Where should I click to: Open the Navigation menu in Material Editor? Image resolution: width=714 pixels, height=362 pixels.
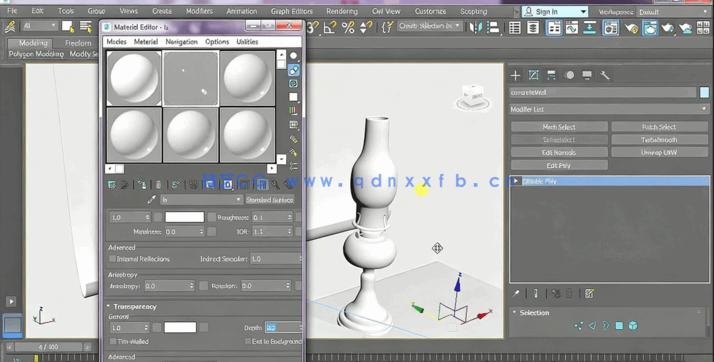(181, 41)
